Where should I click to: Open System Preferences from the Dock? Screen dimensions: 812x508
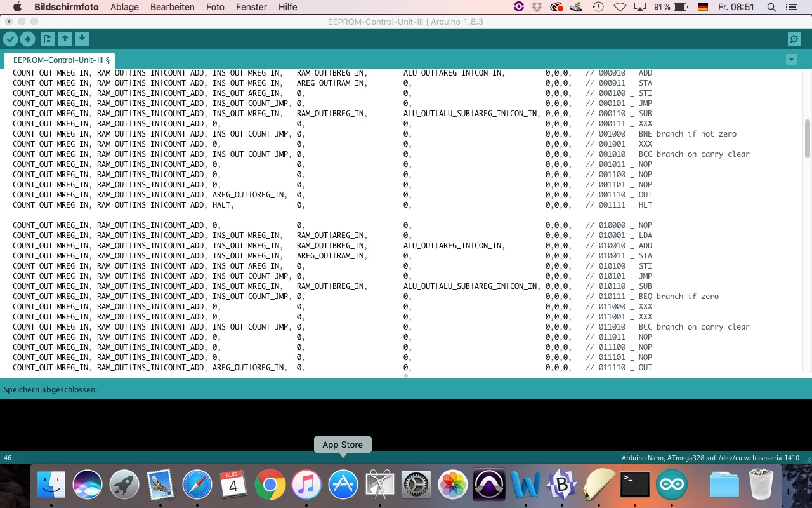point(416,486)
